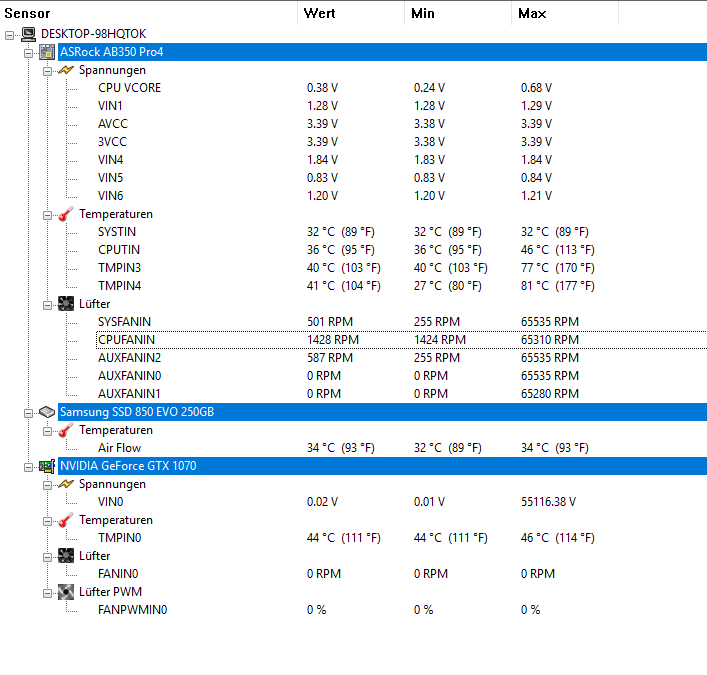
Task: Click the CPUFANIN value 1428 RPM
Action: click(x=333, y=340)
